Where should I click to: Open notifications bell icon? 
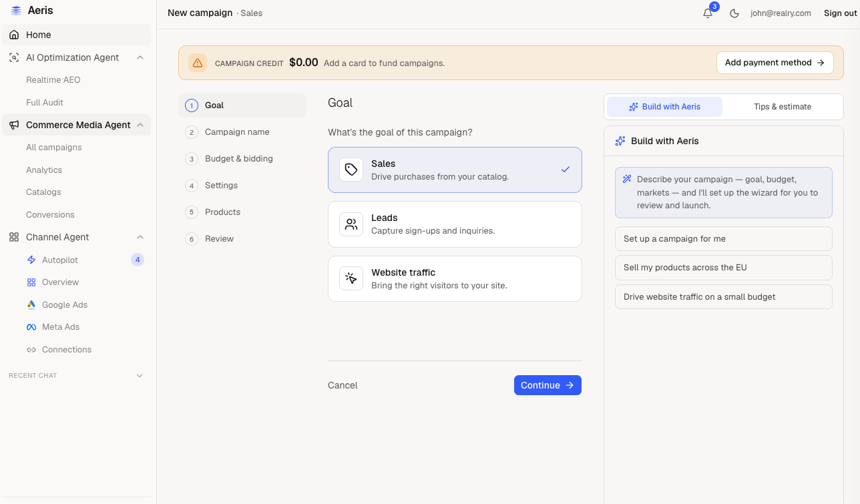click(708, 13)
